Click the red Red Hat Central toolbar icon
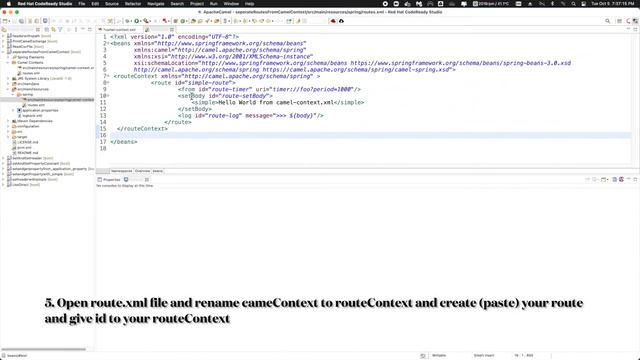Image resolution: width=640 pixels, height=360 pixels. click(x=333, y=21)
